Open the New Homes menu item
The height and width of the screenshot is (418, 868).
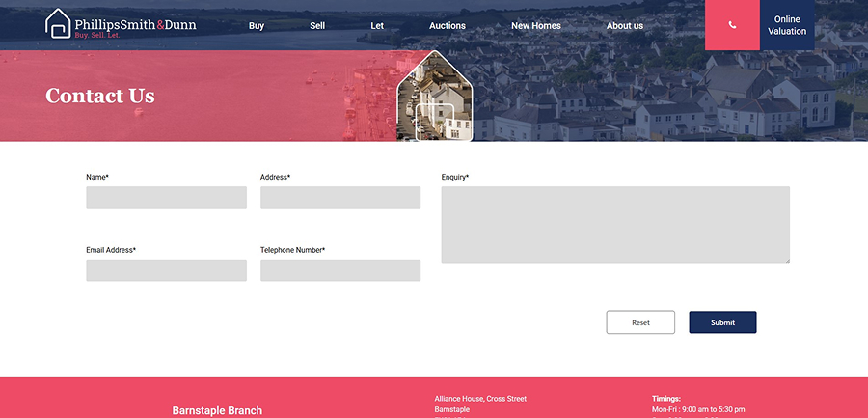pyautogui.click(x=535, y=26)
